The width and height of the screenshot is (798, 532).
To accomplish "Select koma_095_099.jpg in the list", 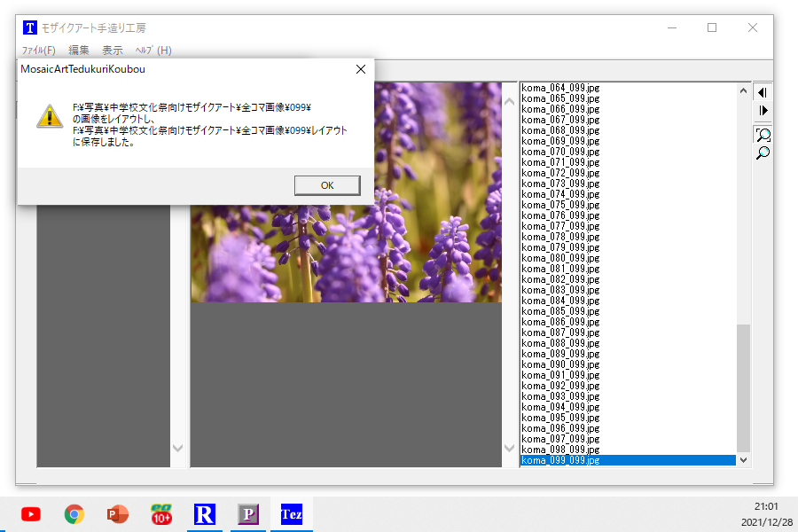I will point(628,418).
